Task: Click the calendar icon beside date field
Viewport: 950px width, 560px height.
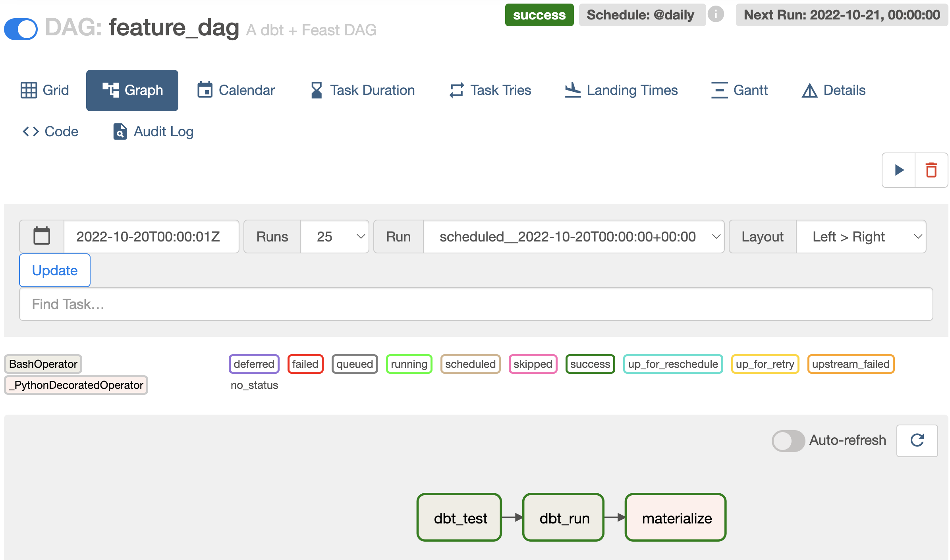Action: pyautogui.click(x=42, y=236)
